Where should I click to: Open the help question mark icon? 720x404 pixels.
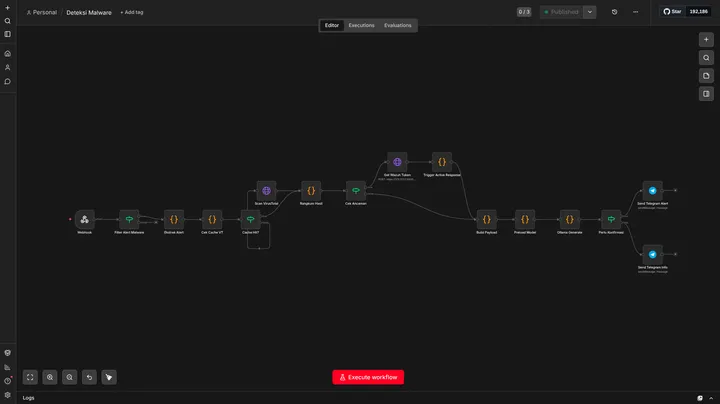pos(7,381)
